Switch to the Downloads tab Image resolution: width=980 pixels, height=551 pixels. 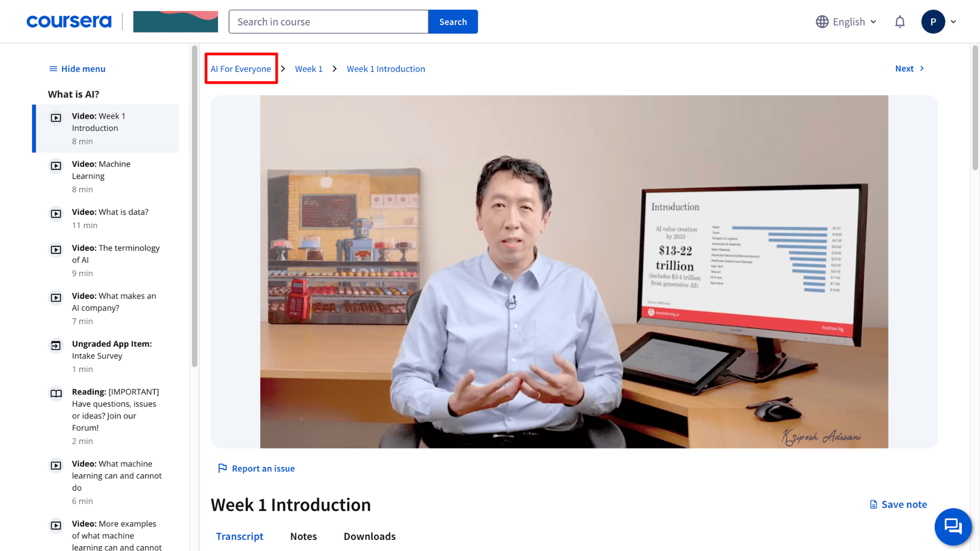pos(370,536)
